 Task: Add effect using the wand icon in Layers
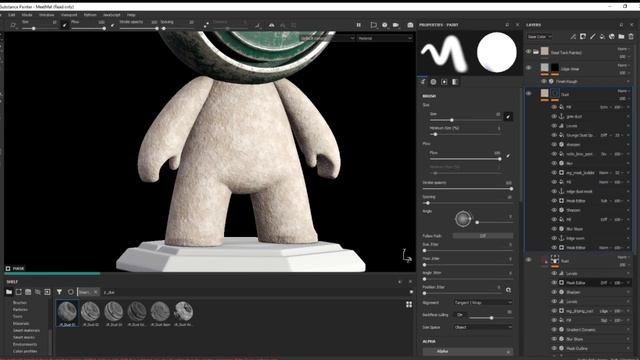[573, 37]
